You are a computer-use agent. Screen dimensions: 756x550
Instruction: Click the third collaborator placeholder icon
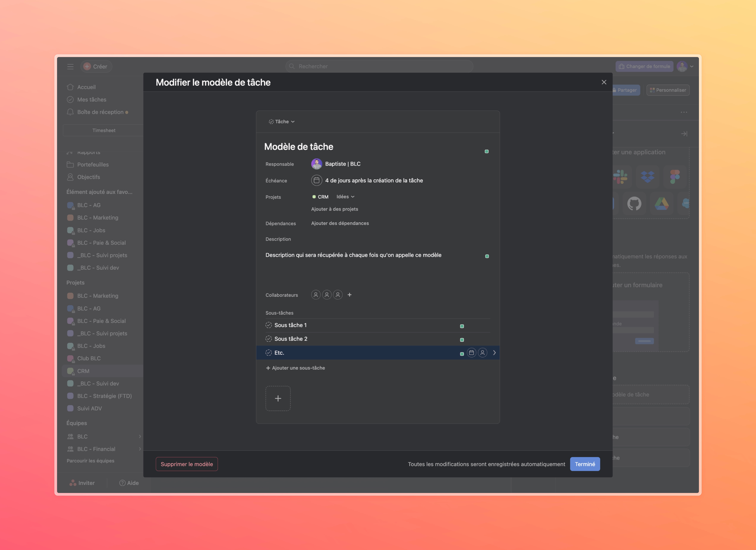pyautogui.click(x=338, y=295)
